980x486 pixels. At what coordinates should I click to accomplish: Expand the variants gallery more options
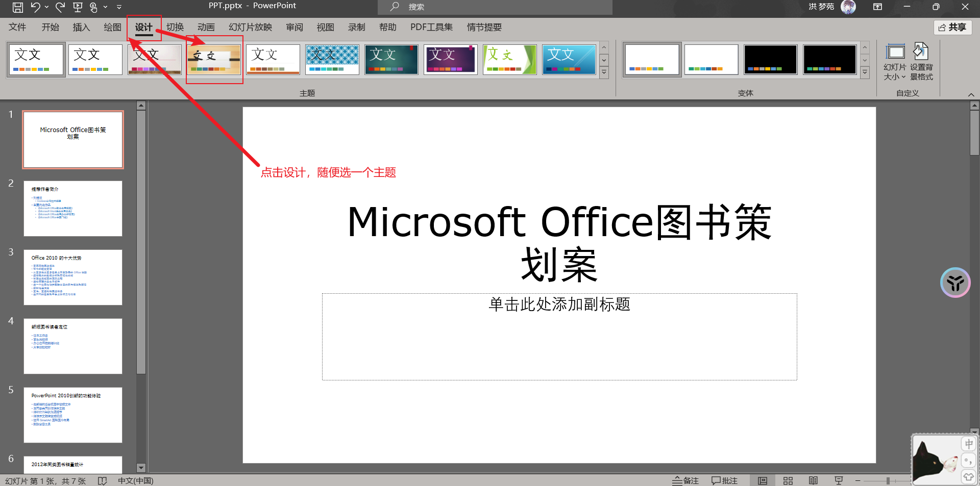[865, 72]
